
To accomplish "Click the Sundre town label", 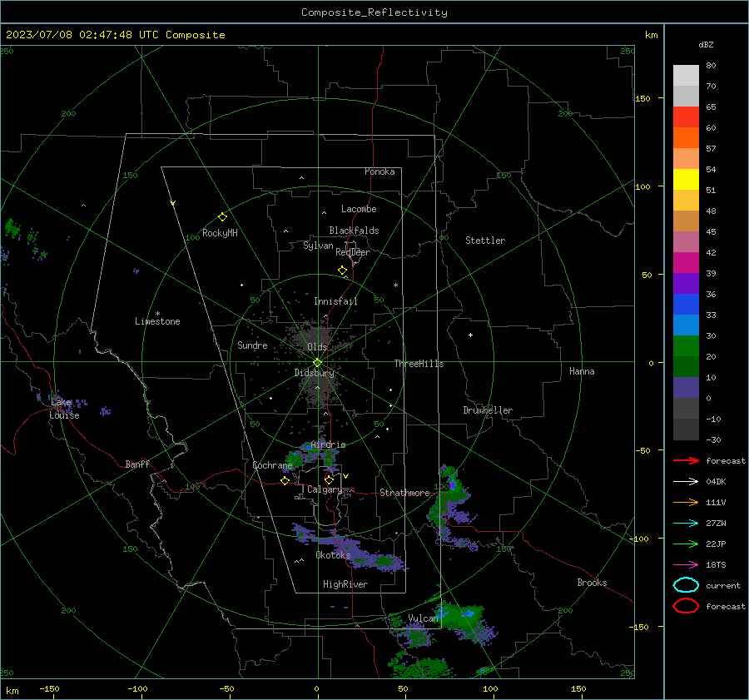I will click(x=252, y=345).
